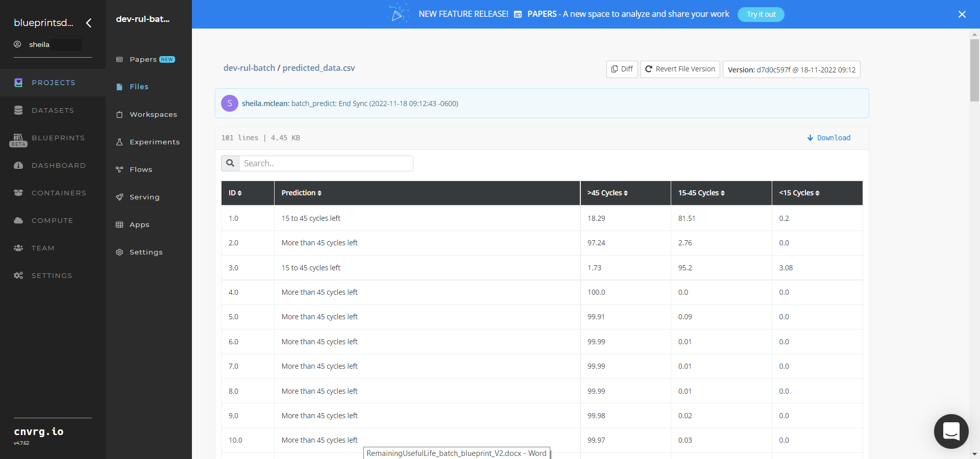Go to Files section
This screenshot has height=459, width=980.
(x=139, y=87)
